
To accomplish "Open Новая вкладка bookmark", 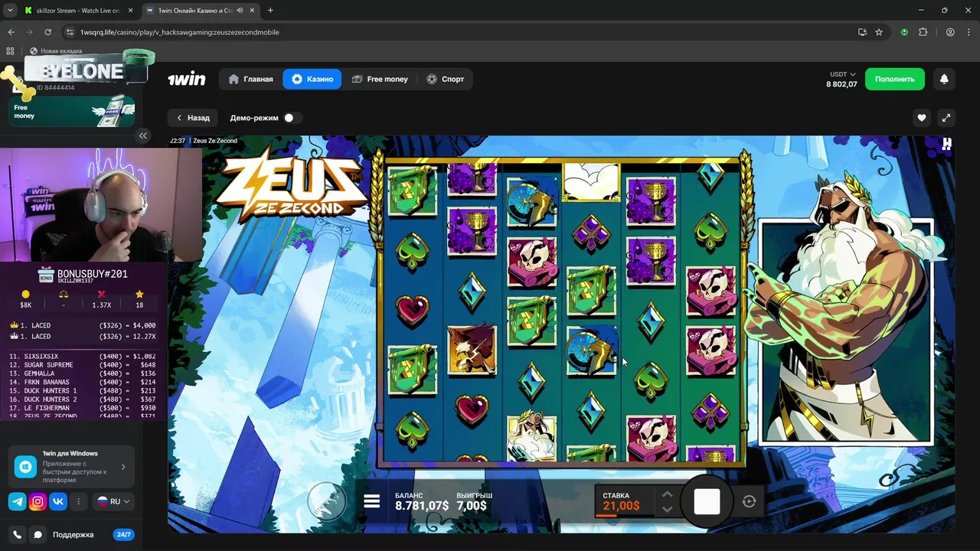I will [x=56, y=51].
